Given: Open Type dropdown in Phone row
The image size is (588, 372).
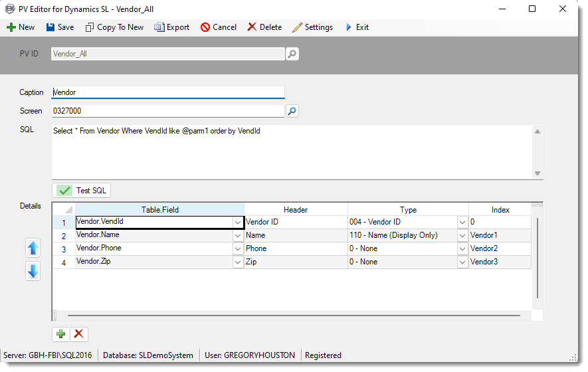Looking at the screenshot, I should click(x=462, y=249).
